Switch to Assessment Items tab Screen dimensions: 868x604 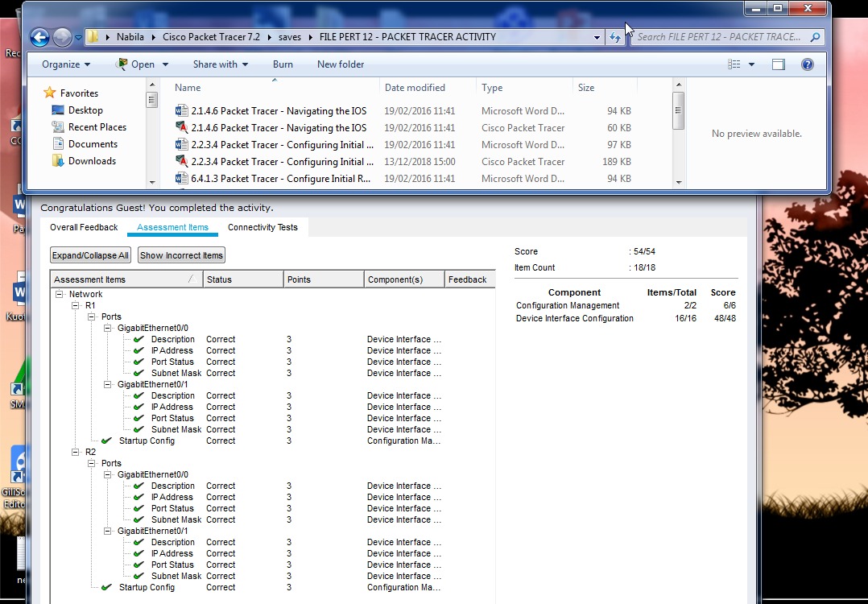(x=172, y=227)
